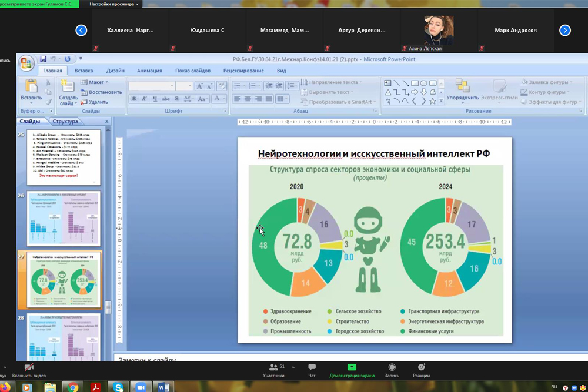Image resolution: width=588 pixels, height=392 pixels.
Task: Toggle bold formatting in the Font group
Action: click(134, 99)
